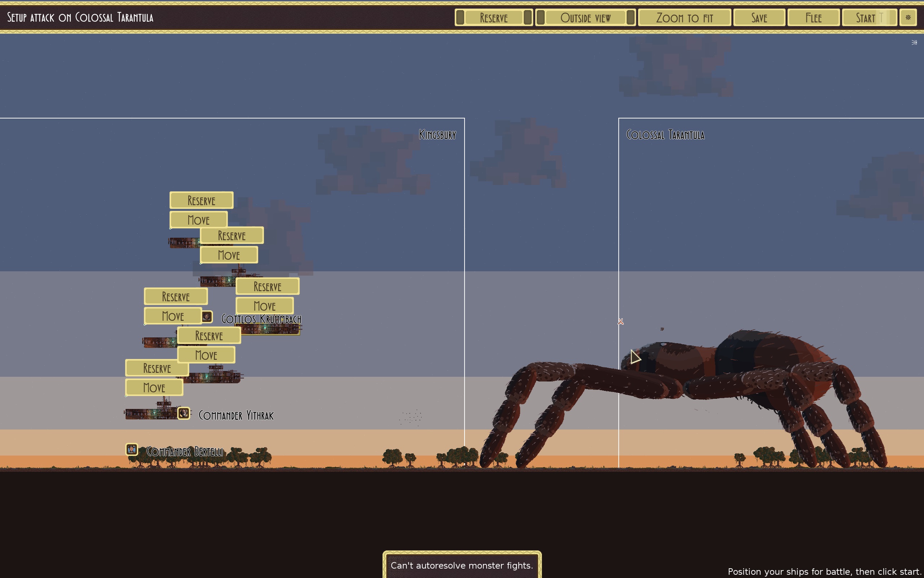This screenshot has height=578, width=924.
Task: Cycle the top-bar Reserve selector forward
Action: pos(527,18)
